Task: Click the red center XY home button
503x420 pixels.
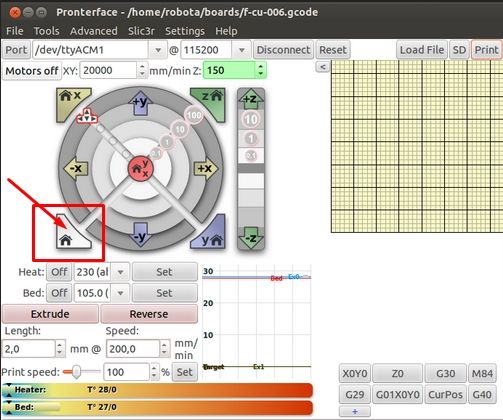Action: click(x=141, y=169)
